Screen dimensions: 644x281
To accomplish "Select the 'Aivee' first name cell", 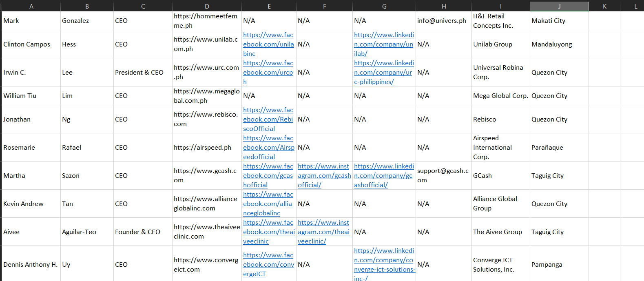I will (x=31, y=232).
